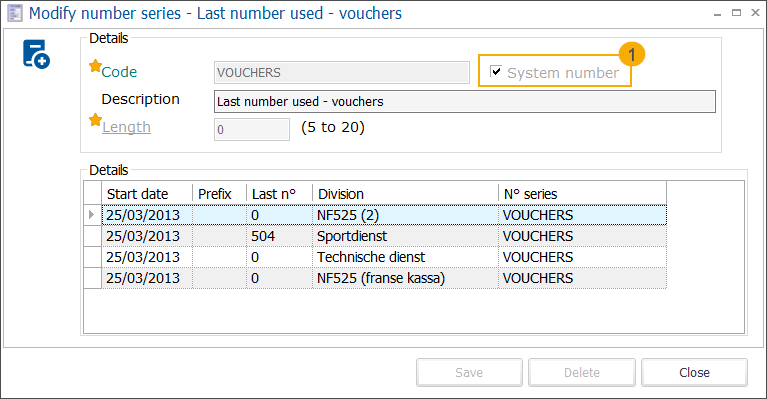
Task: Click Prefix cell of NF525 (2) row
Action: point(220,215)
